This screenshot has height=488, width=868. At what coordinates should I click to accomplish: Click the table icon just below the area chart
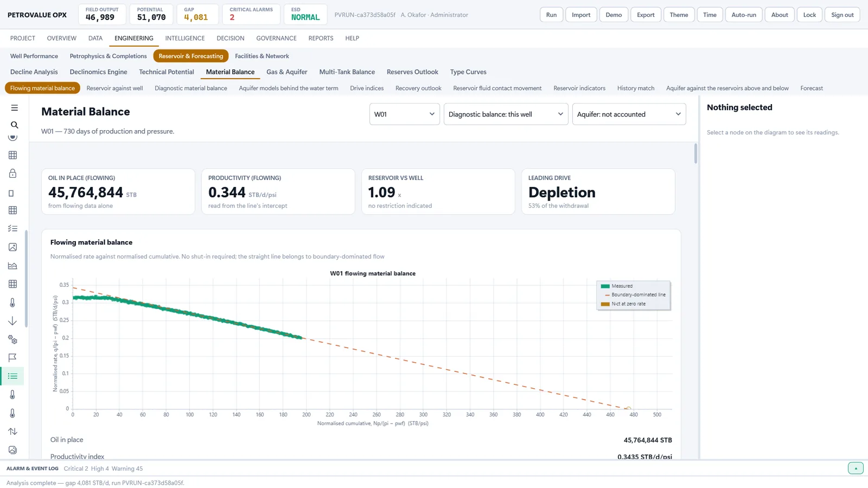(x=12, y=284)
